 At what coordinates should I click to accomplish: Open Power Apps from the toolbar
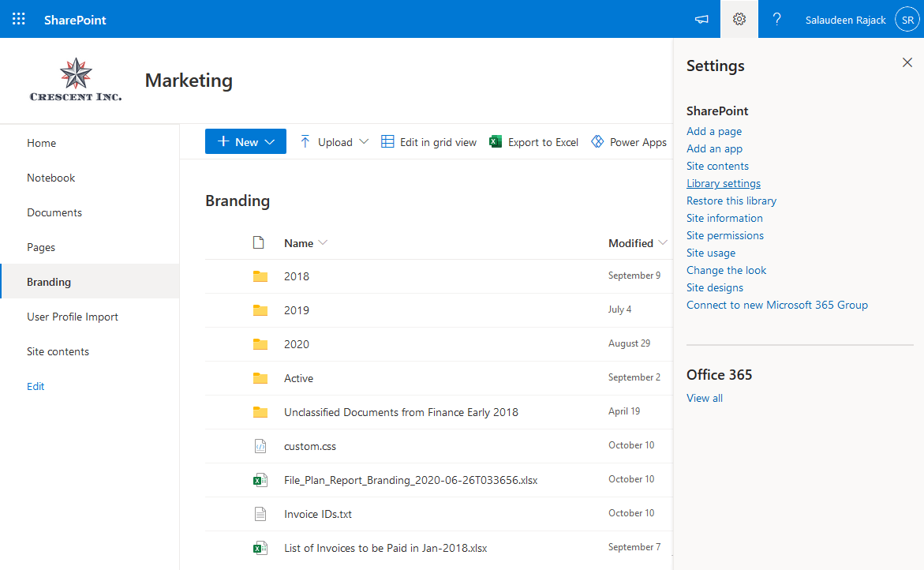pos(598,142)
